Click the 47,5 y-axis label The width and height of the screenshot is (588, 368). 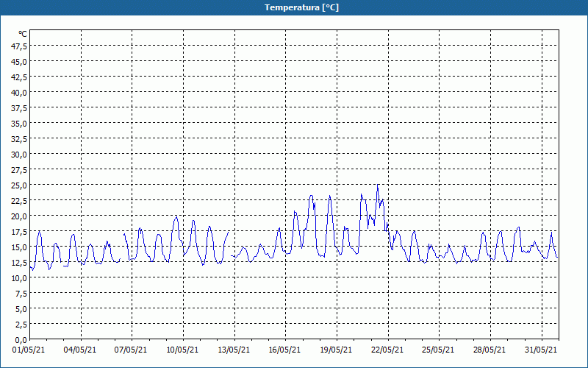coord(20,46)
